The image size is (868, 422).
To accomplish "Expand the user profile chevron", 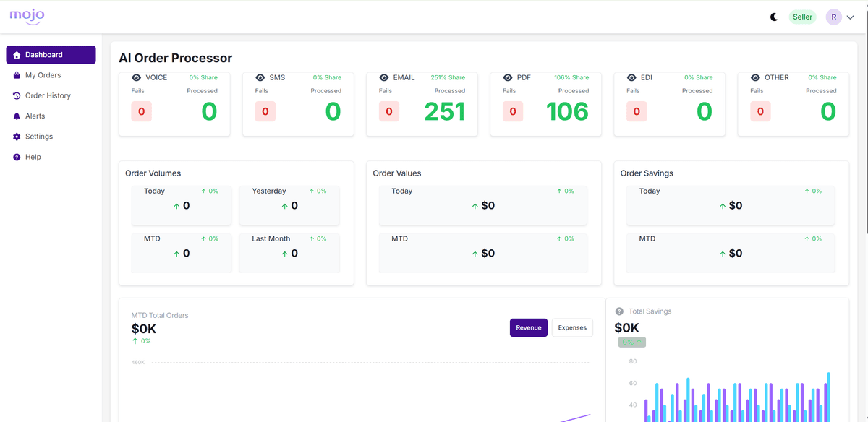I will [850, 17].
